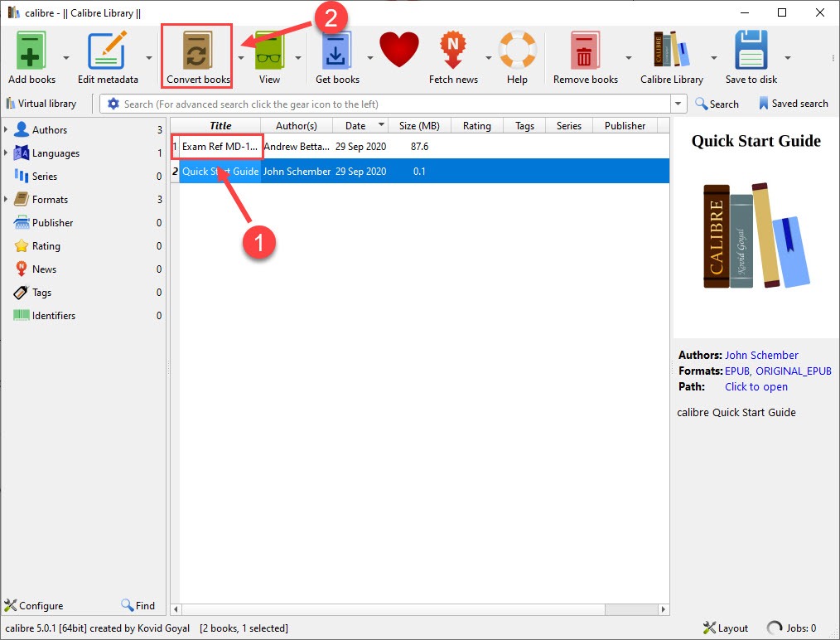Sort by the Author(s) column header
Screen dimensions: 840x640
click(x=297, y=125)
